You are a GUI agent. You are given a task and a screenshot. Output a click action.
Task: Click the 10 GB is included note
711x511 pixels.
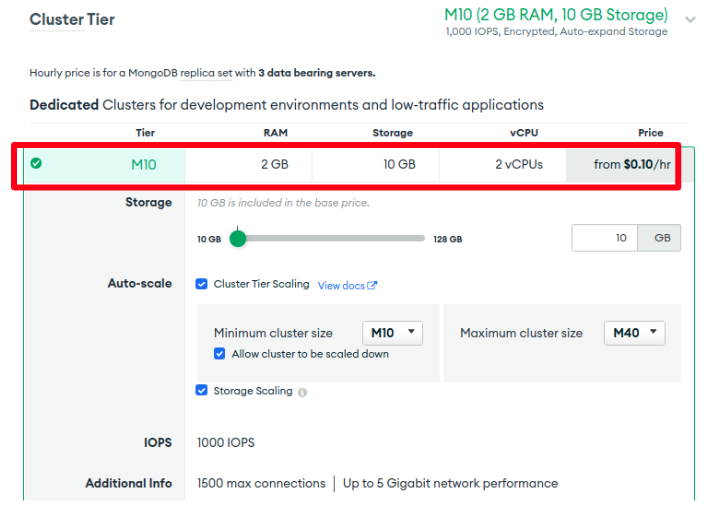(x=283, y=203)
